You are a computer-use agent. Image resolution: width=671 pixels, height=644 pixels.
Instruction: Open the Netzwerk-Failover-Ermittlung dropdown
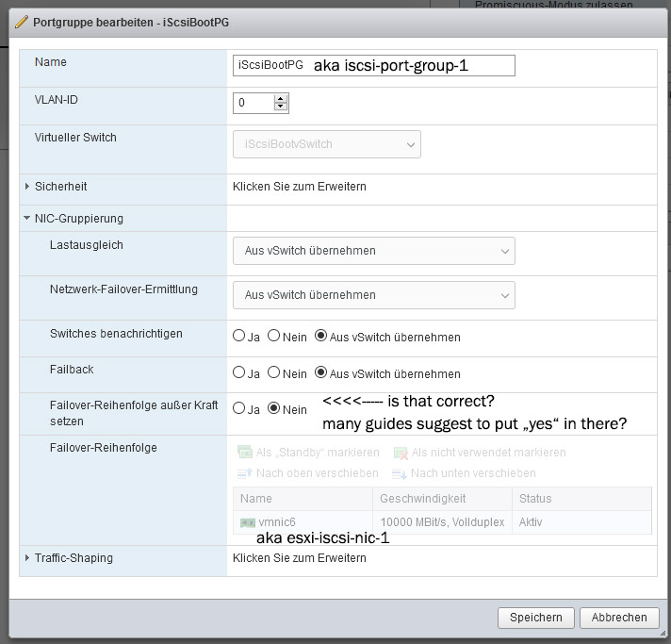pos(373,295)
